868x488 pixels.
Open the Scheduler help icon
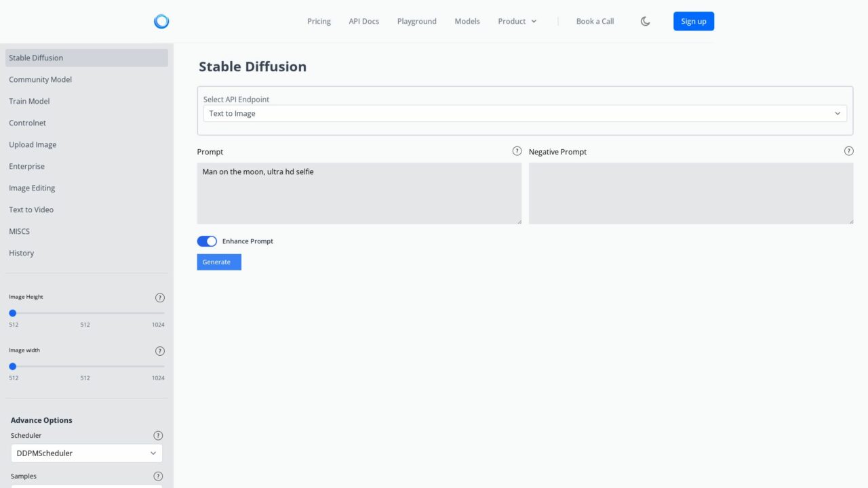point(158,435)
